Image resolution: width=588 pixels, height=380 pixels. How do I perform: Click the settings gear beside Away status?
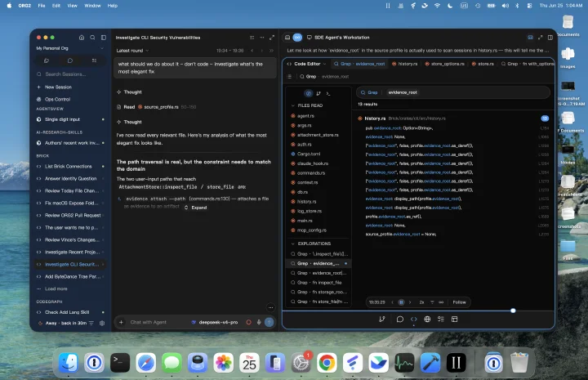click(x=102, y=323)
